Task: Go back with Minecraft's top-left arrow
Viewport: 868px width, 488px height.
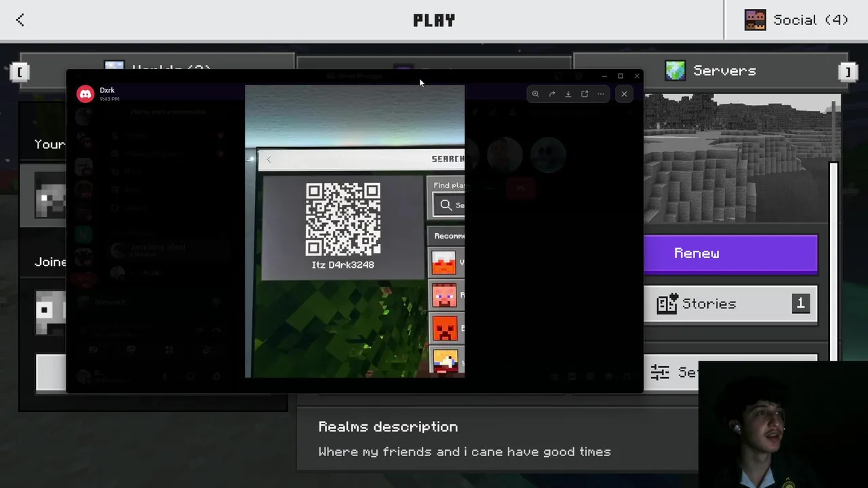Action: 20,20
